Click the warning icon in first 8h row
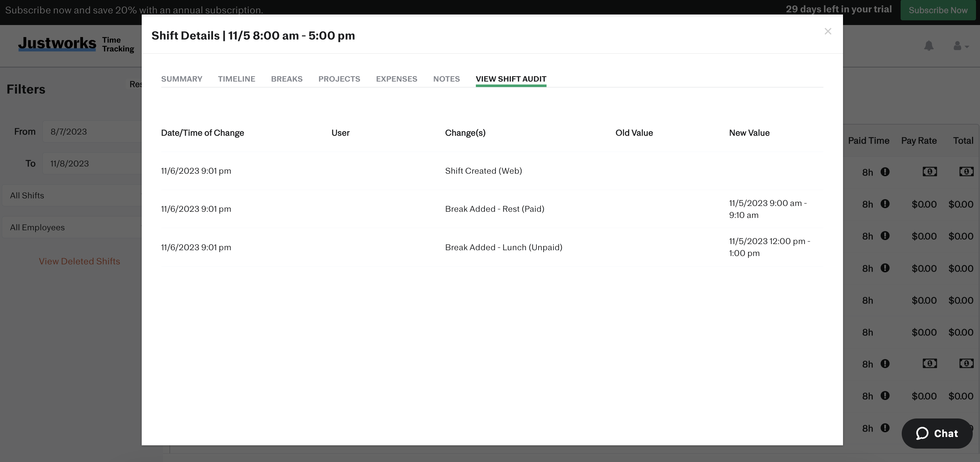Screen dimensions: 980x462 [885, 172]
